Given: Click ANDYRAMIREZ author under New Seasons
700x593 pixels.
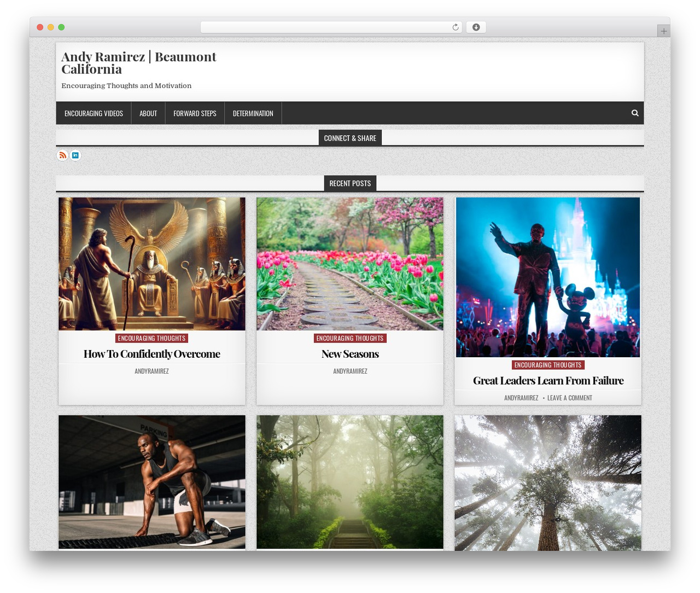Looking at the screenshot, I should point(350,371).
